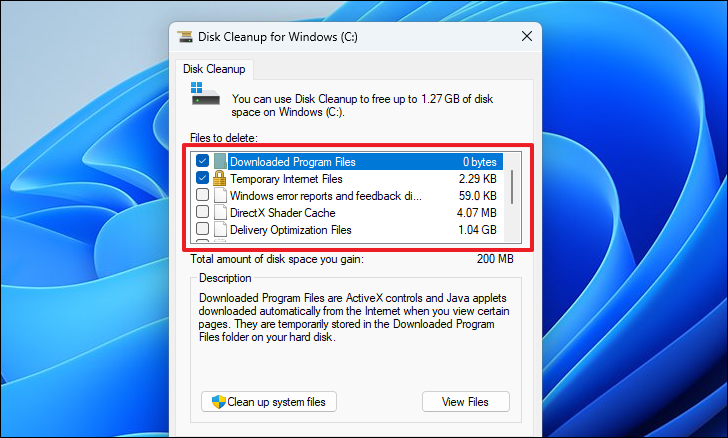Click the Downloaded Program Files row icon
Viewport: 728px width, 438px height.
click(220, 162)
